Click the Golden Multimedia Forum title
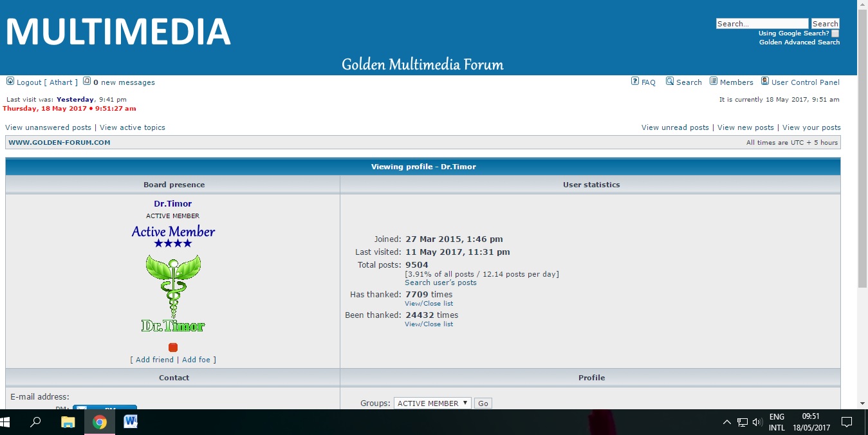Viewport: 868px width, 435px height. click(423, 64)
